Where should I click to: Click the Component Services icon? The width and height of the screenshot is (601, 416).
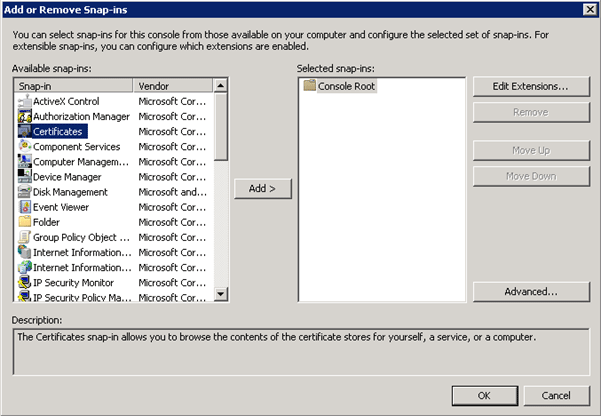pos(25,146)
